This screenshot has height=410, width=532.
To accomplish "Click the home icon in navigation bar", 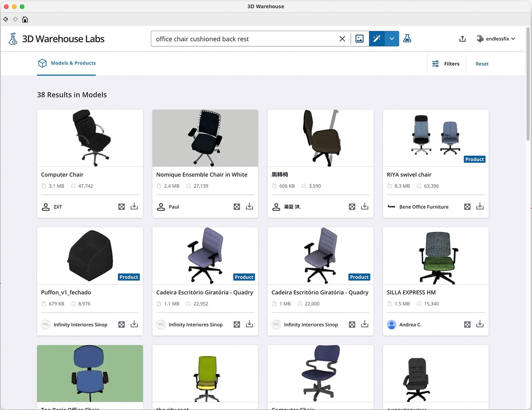I will tap(25, 19).
